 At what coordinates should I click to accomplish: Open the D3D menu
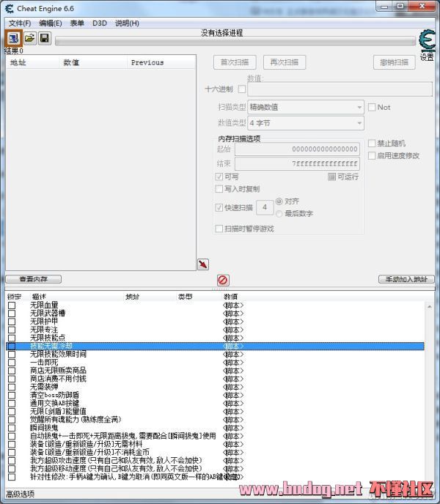100,23
